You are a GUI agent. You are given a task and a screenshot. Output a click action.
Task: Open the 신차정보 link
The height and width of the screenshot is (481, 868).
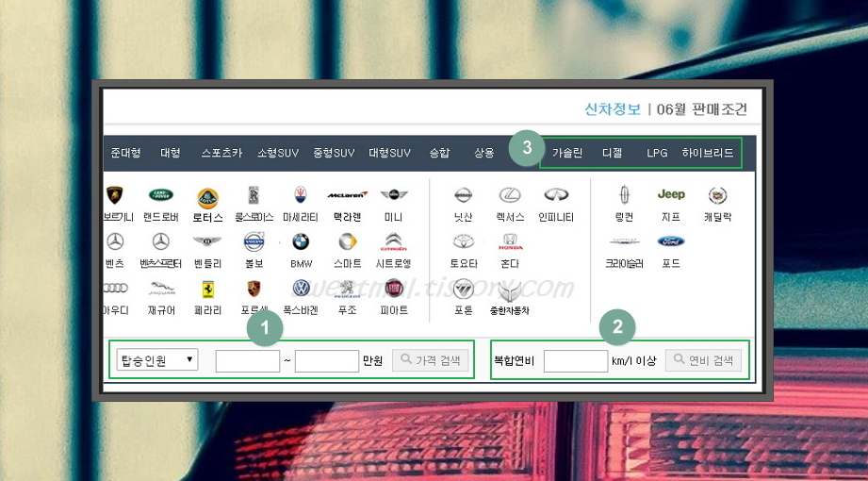pos(613,109)
